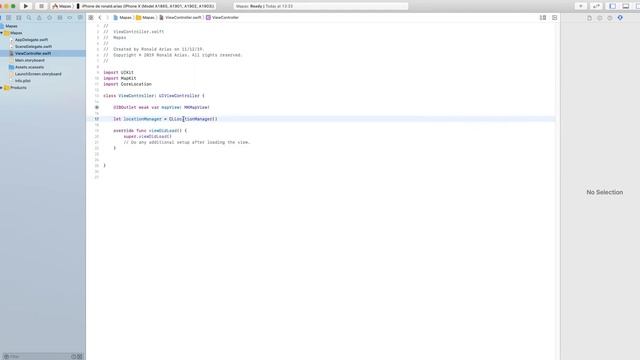The image size is (640, 360).
Task: Open the related items menu icon
Action: tap(91, 18)
